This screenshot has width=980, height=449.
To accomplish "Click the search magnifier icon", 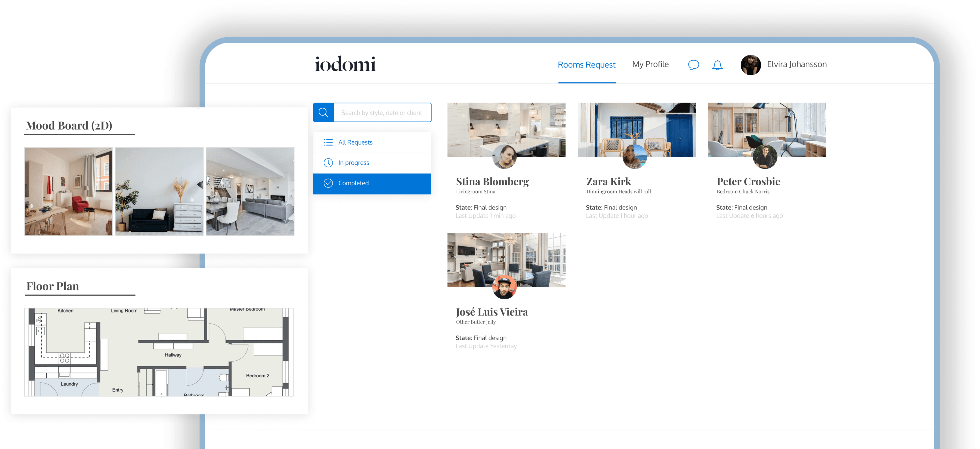I will pos(323,112).
